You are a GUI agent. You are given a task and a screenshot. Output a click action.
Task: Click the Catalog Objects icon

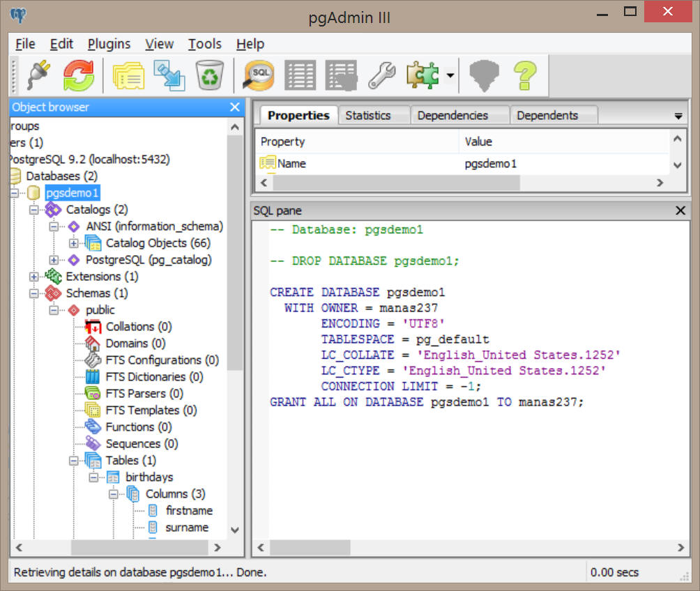[93, 243]
